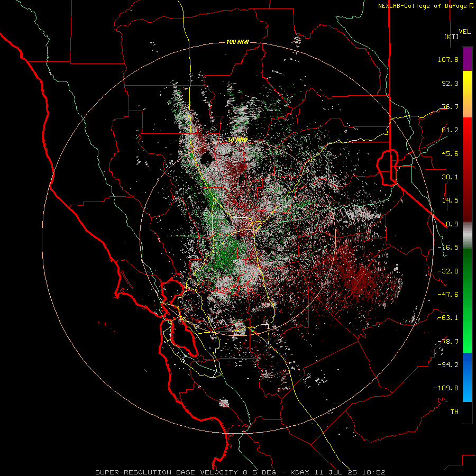The image size is (476, 476).
Task: Click the -32.0 legend value
Action: pos(448,271)
